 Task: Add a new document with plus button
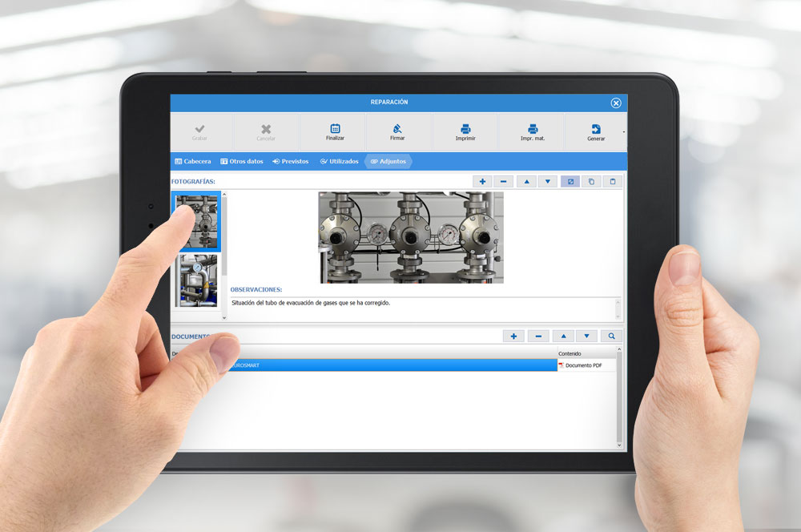[513, 337]
